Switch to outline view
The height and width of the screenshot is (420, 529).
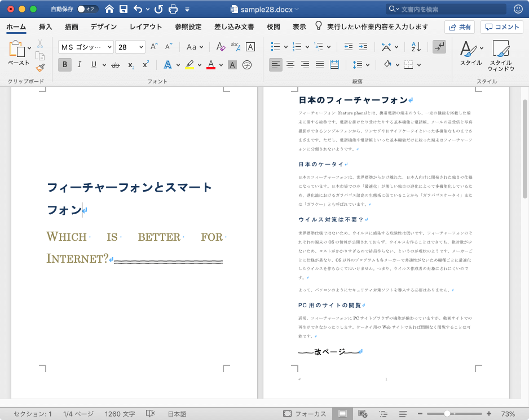point(383,414)
